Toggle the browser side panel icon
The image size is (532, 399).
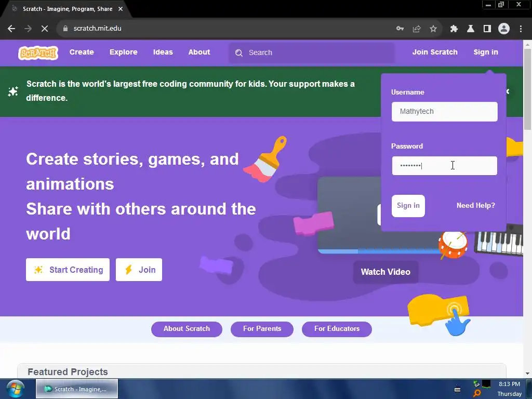coord(487,29)
